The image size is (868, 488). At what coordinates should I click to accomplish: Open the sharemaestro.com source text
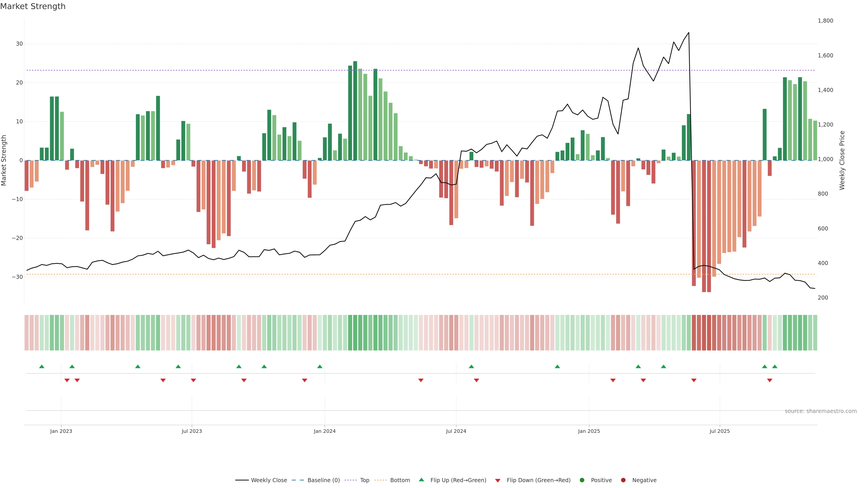[821, 411]
